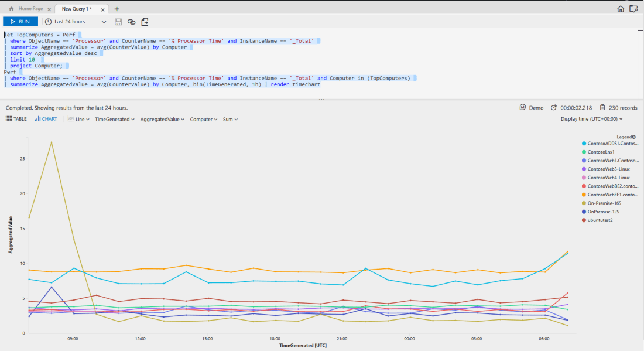644x351 pixels.
Task: Close the Home Page tab
Action: tap(49, 9)
